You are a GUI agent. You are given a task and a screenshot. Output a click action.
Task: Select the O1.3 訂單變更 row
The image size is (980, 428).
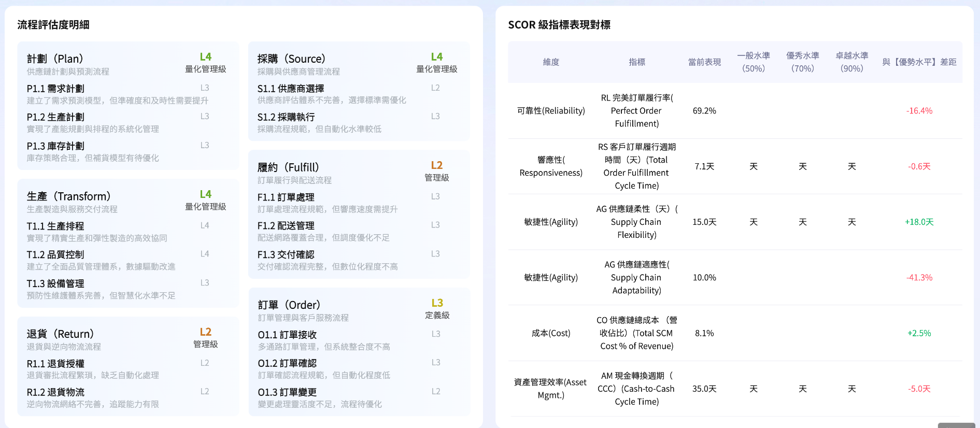point(359,397)
